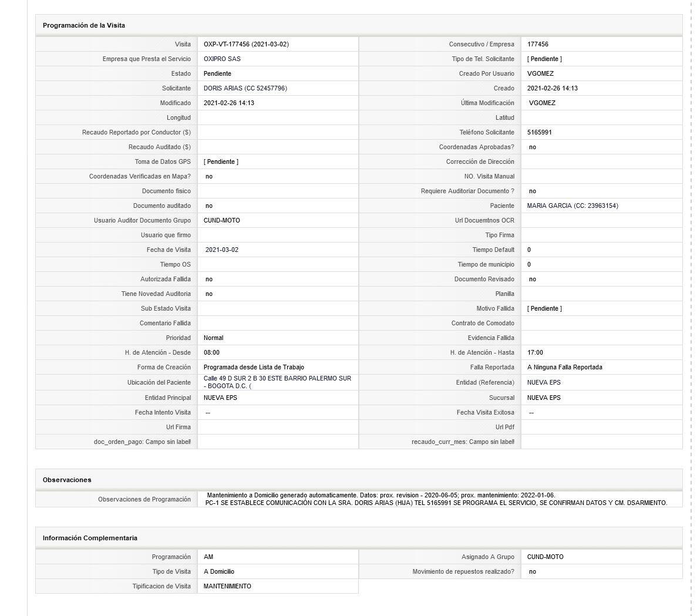Click the 'Url Docuemtnos OCR' label
The width and height of the screenshot is (697, 616).
coord(484,220)
